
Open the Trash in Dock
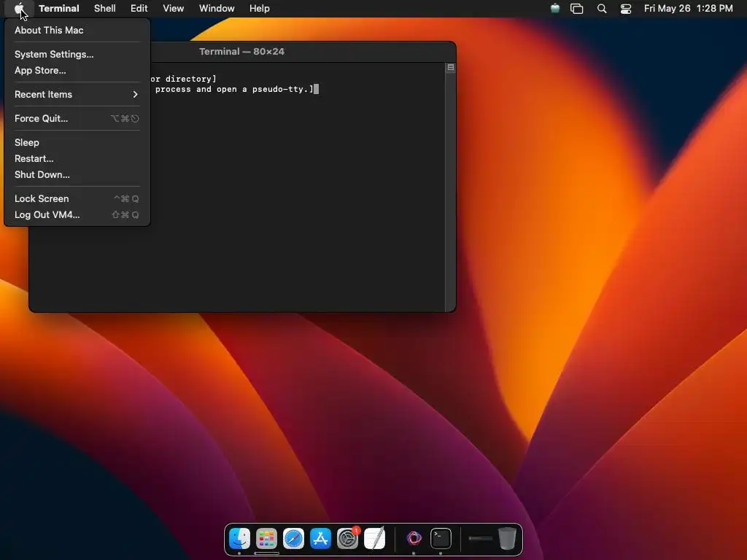(508, 539)
